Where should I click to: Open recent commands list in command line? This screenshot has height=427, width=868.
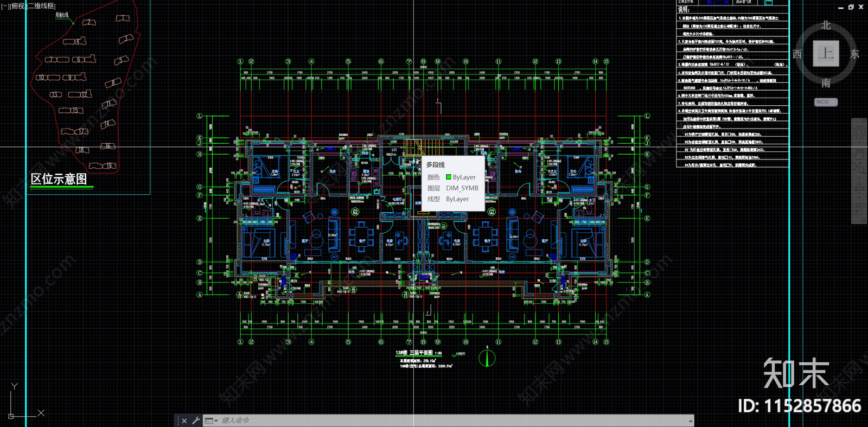pos(211,420)
